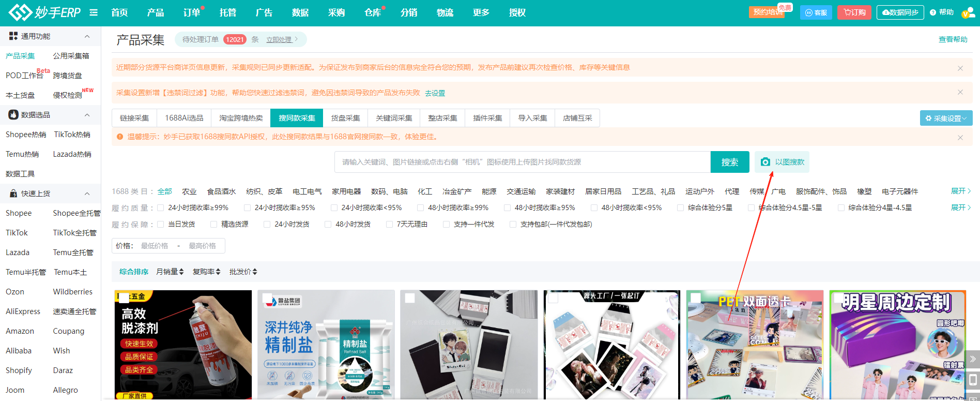Open the help question mark icon

(x=933, y=12)
